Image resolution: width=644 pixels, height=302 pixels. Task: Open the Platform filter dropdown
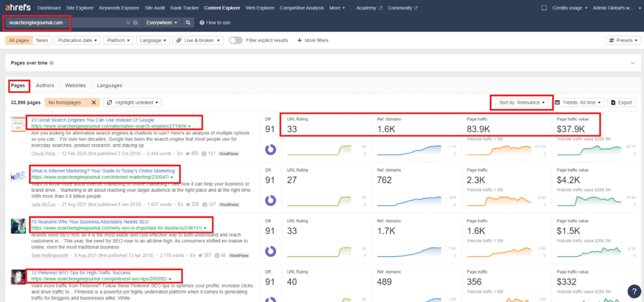pos(119,40)
